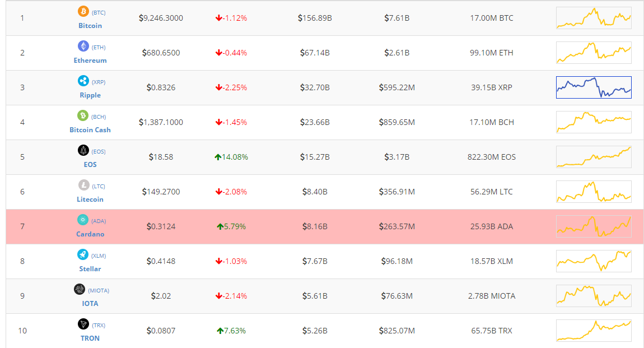Select the Litecoin LTC logo icon
The height and width of the screenshot is (348, 644).
point(83,185)
